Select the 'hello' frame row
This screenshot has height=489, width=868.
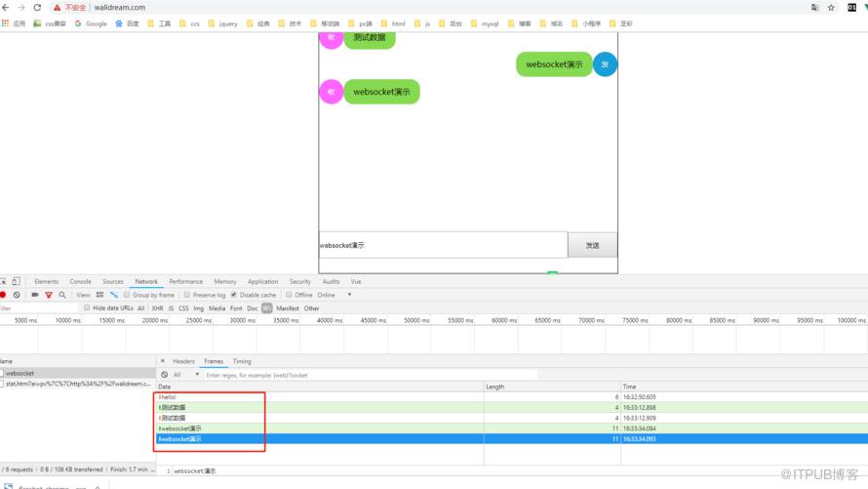coord(512,397)
